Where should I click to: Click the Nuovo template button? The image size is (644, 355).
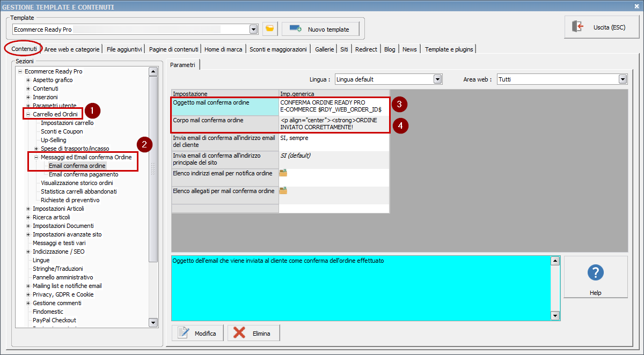tap(320, 29)
